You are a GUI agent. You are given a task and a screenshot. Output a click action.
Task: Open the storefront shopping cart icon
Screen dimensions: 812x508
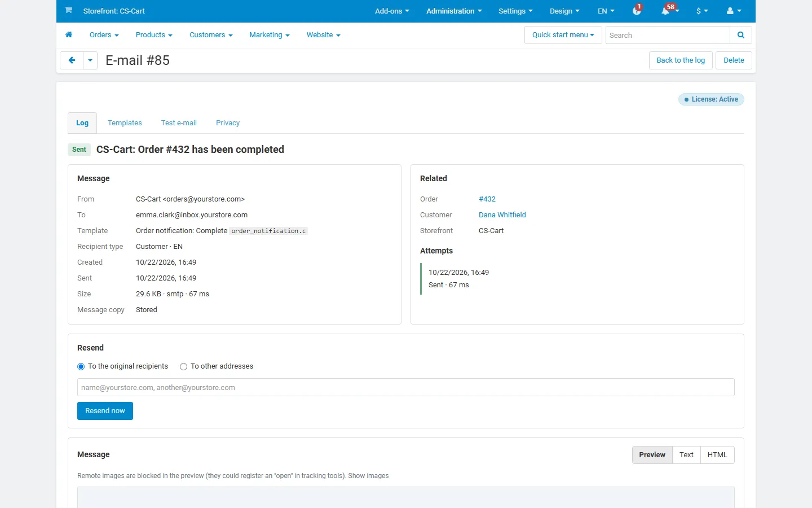coord(68,10)
